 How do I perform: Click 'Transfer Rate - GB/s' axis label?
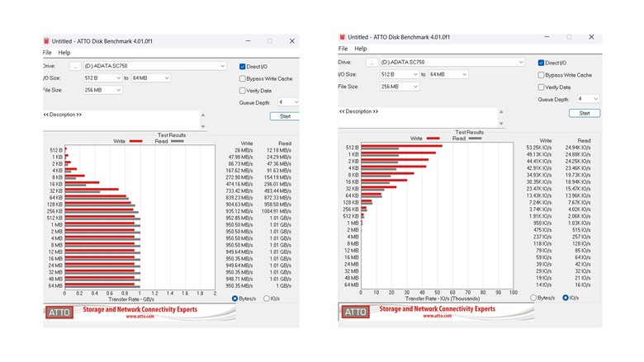[131, 299]
